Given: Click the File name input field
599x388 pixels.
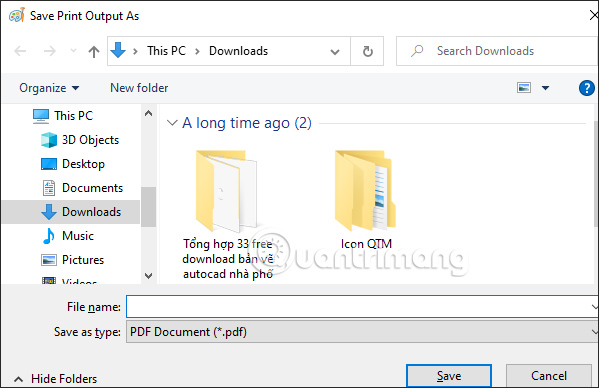Looking at the screenshot, I should click(362, 306).
